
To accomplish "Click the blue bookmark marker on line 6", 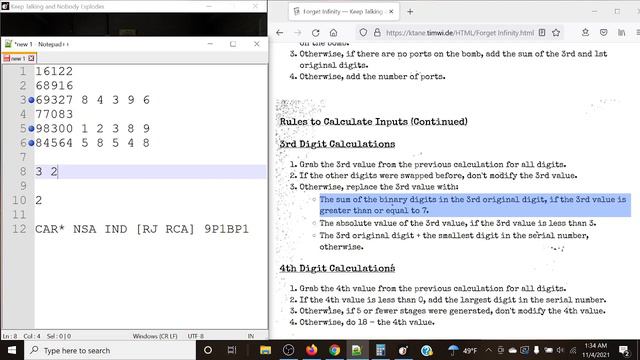I will click(31, 143).
